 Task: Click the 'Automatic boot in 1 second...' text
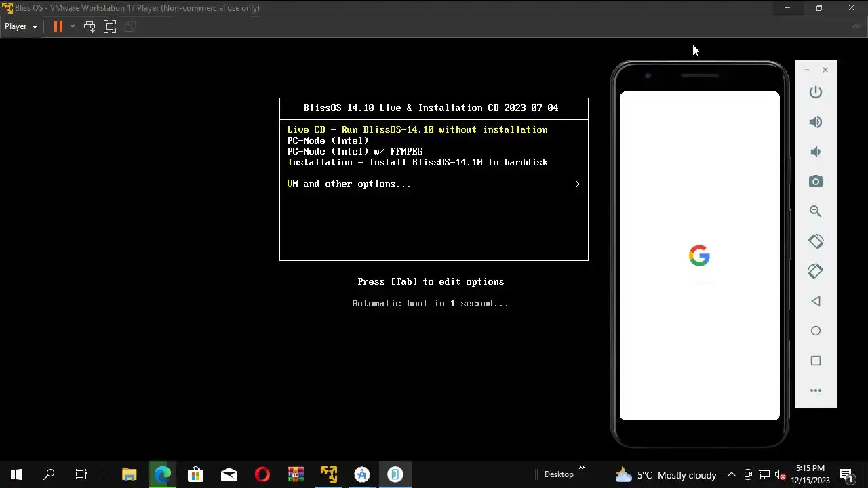[x=430, y=303]
